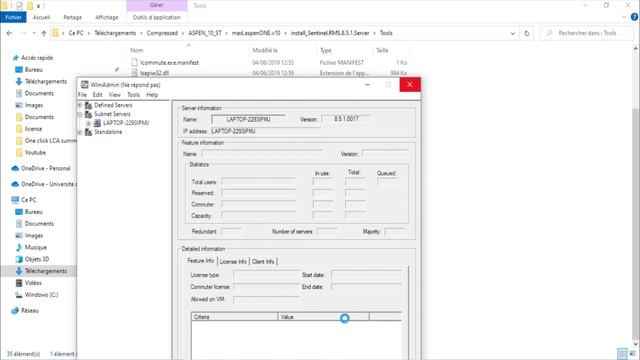The image size is (640, 360).
Task: Sort Explorer files by Taille column
Action: point(382,50)
